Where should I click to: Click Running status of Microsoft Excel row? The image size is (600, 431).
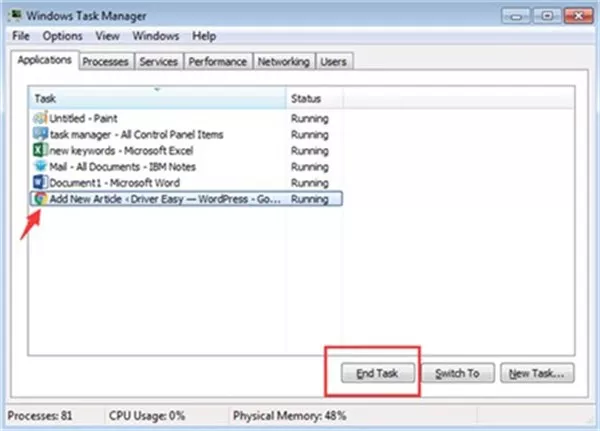(x=310, y=150)
